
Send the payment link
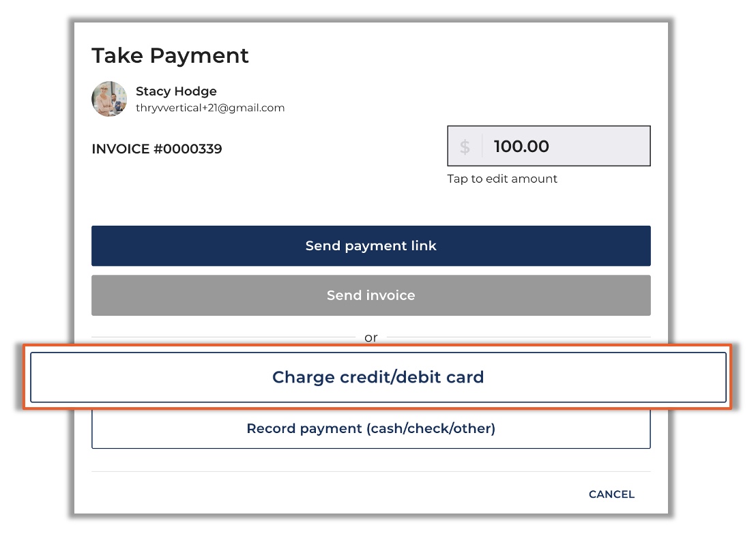pos(370,245)
